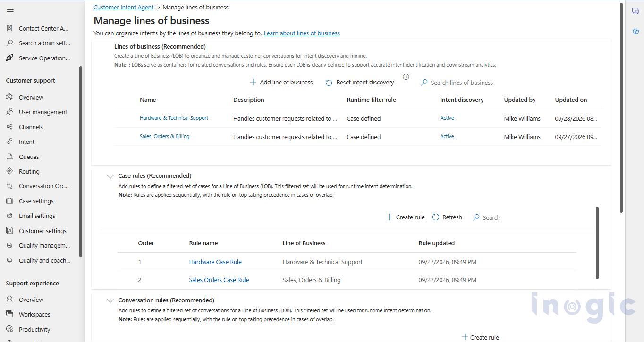Click the Service Operations rocket icon

(9, 58)
